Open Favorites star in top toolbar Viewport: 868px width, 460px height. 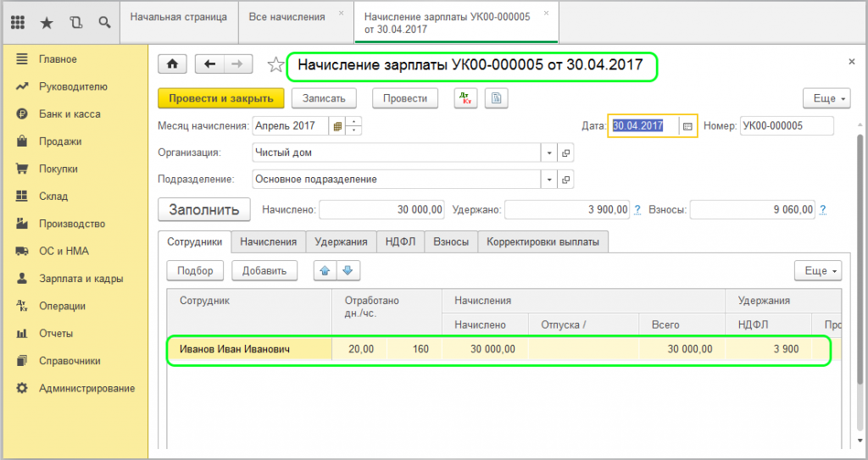(x=46, y=22)
